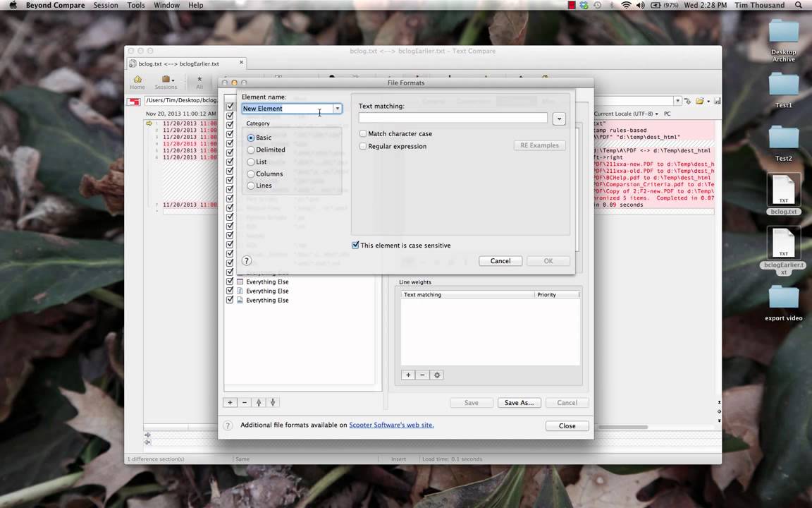Screen dimensions: 812x508
Task: Open dropdown arrow next to open folder icon
Action: (708, 101)
